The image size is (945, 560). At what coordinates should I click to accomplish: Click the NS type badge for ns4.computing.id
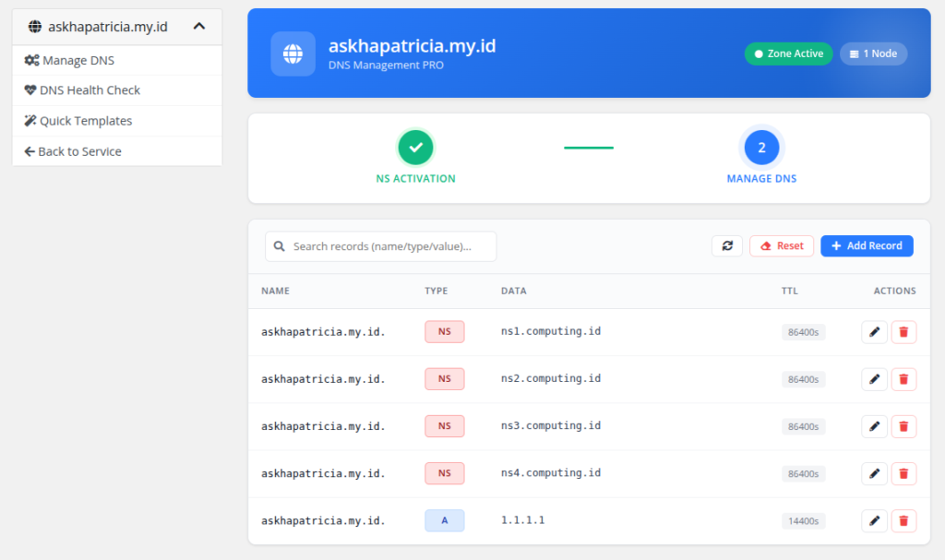[444, 474]
